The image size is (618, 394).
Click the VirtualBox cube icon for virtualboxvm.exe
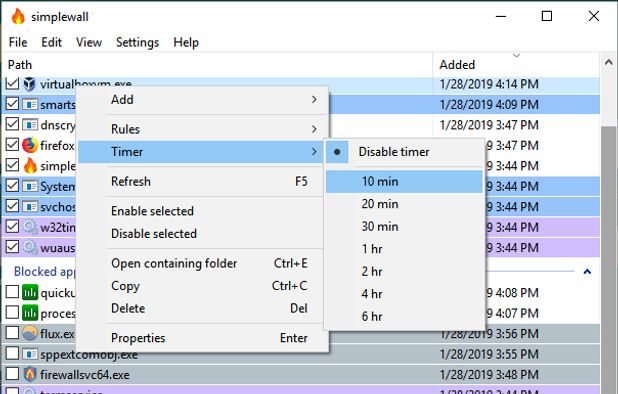coord(30,84)
